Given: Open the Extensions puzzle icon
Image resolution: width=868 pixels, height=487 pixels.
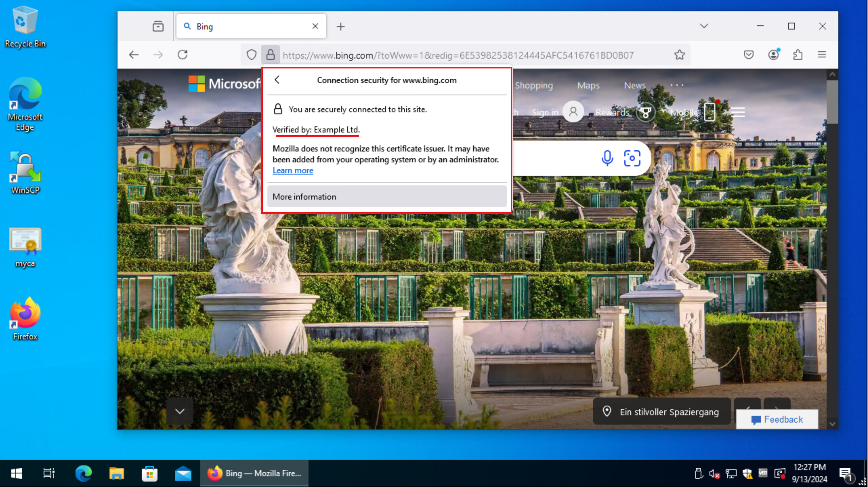Looking at the screenshot, I should pos(798,55).
